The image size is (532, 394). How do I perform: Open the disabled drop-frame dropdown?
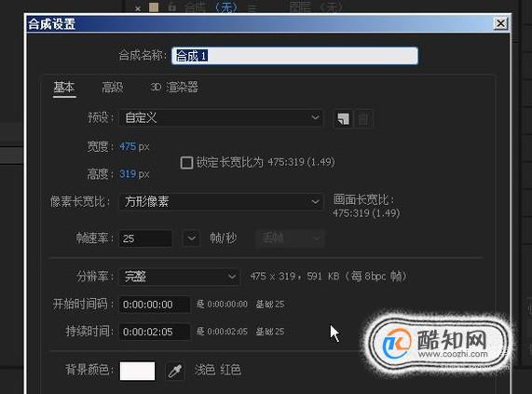coord(290,238)
